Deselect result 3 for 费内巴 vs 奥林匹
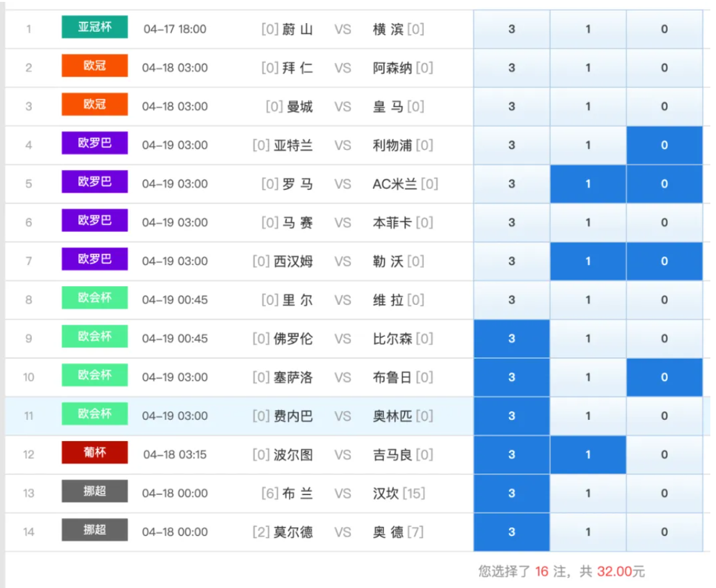This screenshot has width=716, height=588. [x=512, y=416]
